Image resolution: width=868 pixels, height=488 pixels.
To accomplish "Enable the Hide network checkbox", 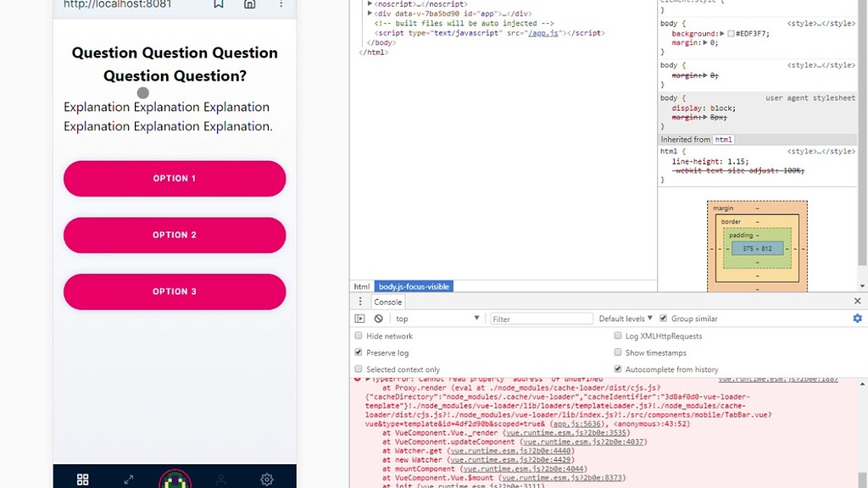I will [358, 335].
